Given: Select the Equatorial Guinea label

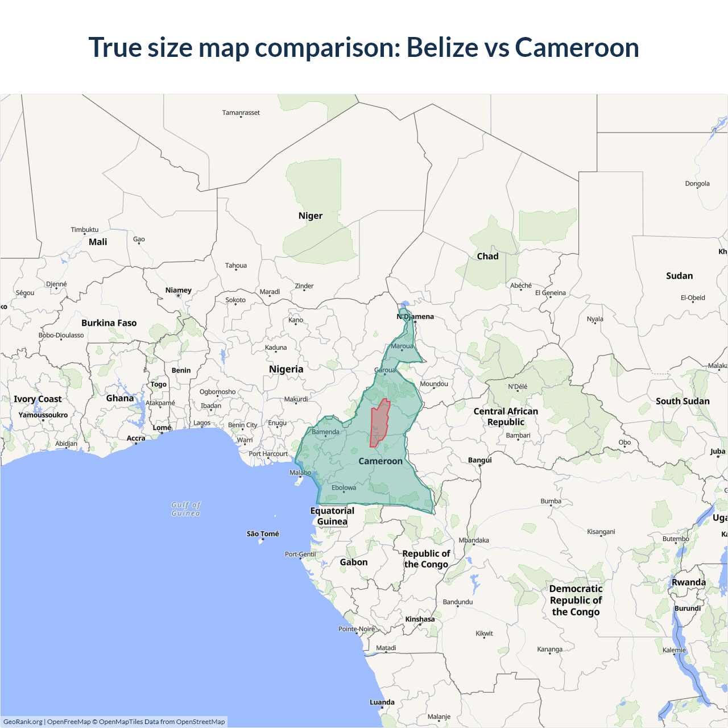Looking at the screenshot, I should coord(332,516).
